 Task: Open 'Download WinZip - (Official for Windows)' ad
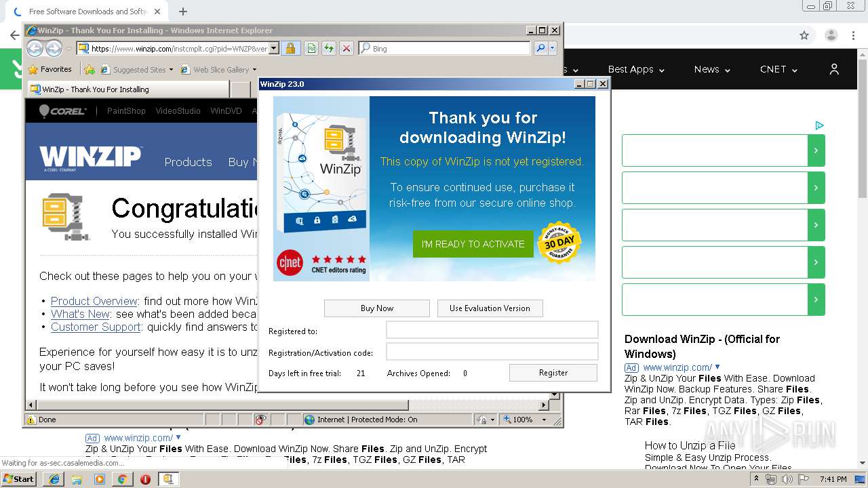pos(702,346)
